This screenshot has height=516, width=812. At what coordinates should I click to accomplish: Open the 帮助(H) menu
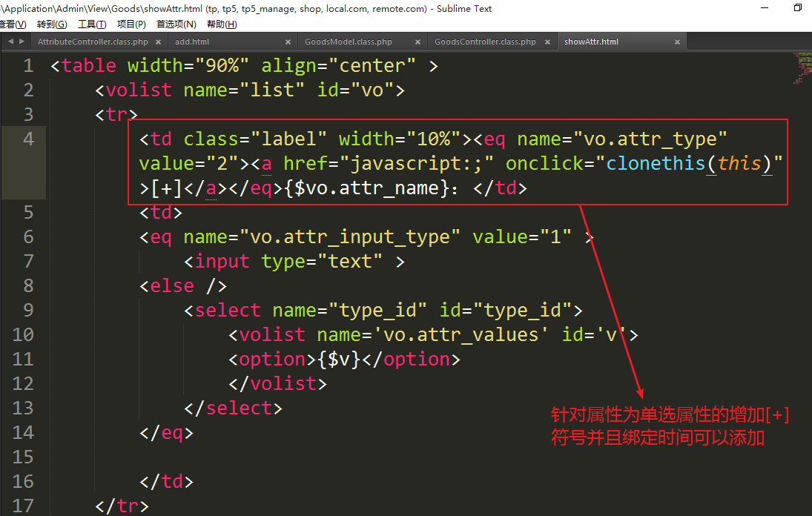point(222,24)
